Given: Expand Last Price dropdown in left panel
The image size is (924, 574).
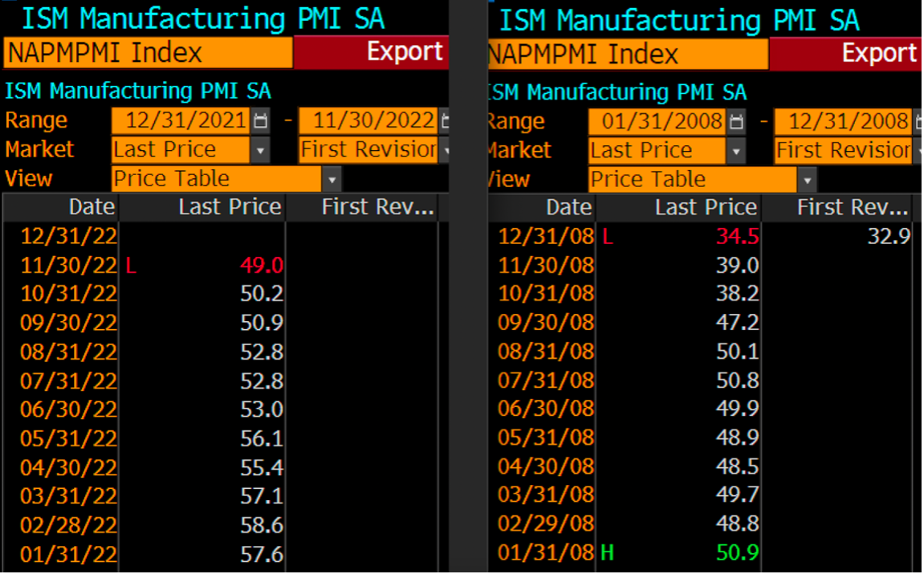Looking at the screenshot, I should point(260,151).
